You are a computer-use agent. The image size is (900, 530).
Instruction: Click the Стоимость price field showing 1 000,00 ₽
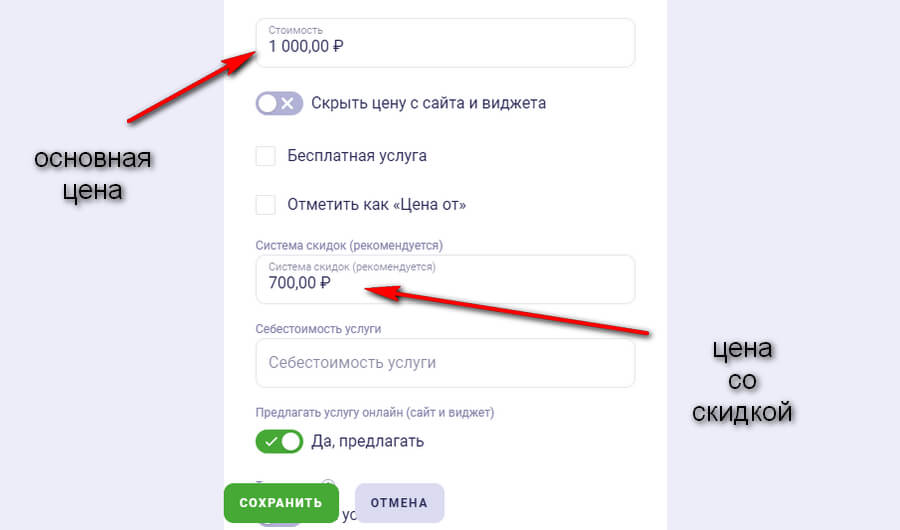pyautogui.click(x=445, y=44)
